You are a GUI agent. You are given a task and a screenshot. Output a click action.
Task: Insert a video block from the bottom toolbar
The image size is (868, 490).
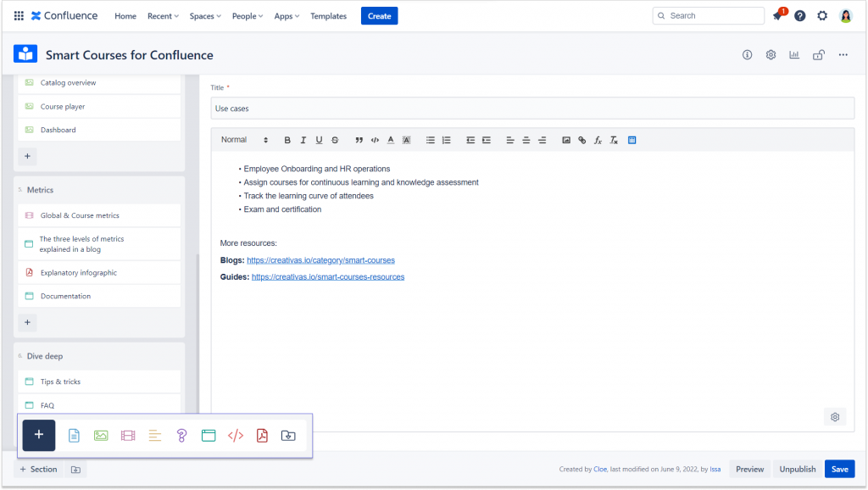tap(128, 435)
